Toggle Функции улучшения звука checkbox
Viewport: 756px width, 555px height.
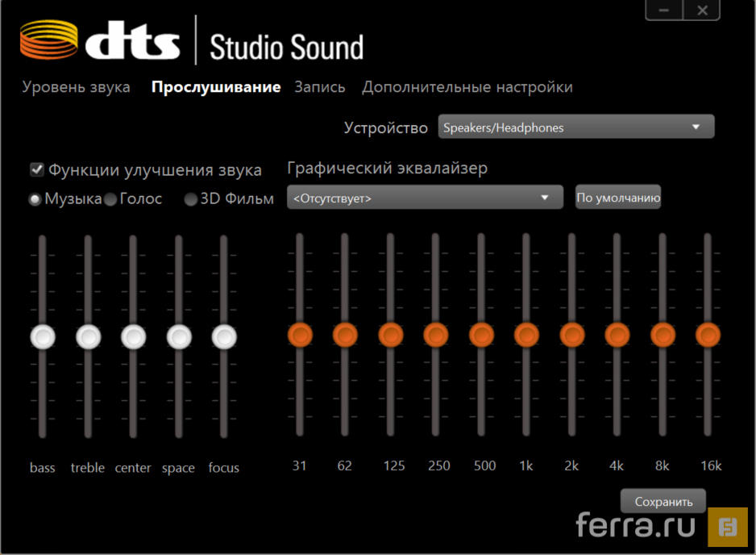(37, 169)
